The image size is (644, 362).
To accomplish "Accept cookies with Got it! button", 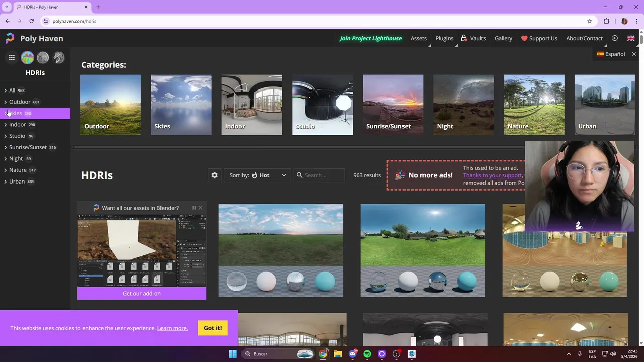I will pyautogui.click(x=213, y=328).
